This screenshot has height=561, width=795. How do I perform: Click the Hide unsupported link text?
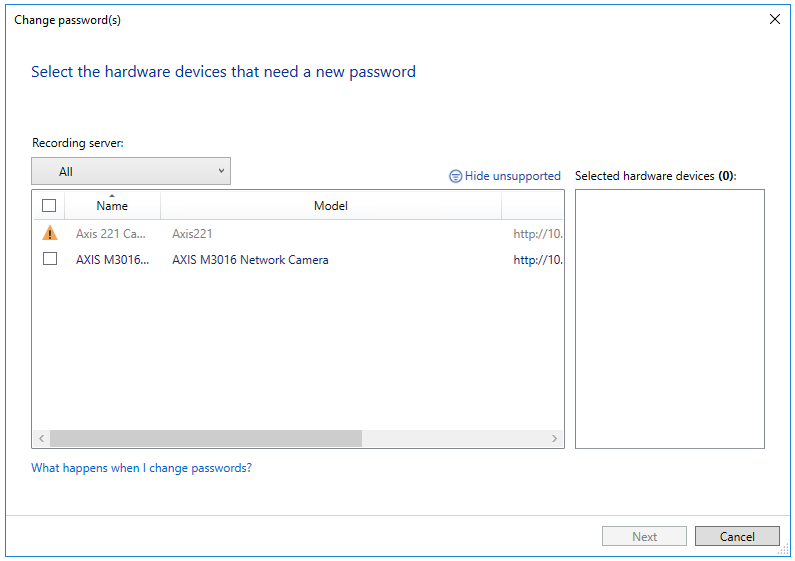(x=512, y=176)
